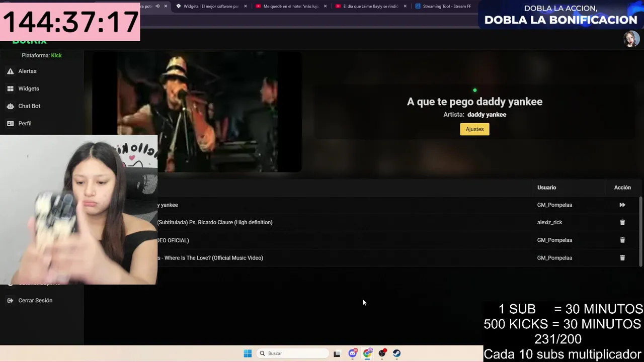Click the Acción column header
The height and width of the screenshot is (362, 644).
point(622,188)
